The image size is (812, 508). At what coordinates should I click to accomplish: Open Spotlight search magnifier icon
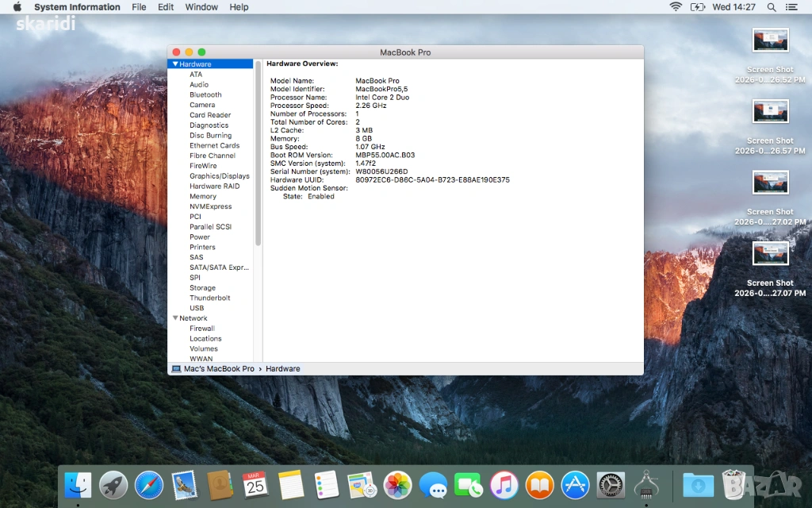(772, 7)
